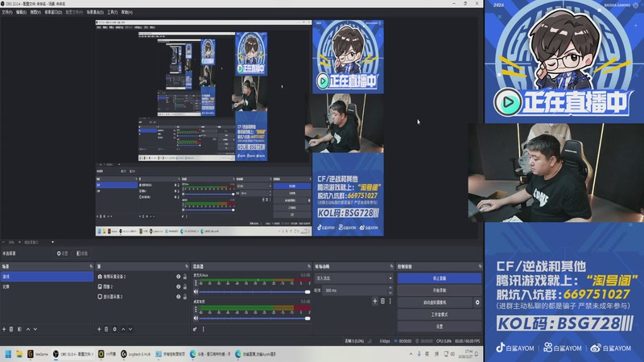Open the View menu
644x362 pixels.
click(35, 12)
